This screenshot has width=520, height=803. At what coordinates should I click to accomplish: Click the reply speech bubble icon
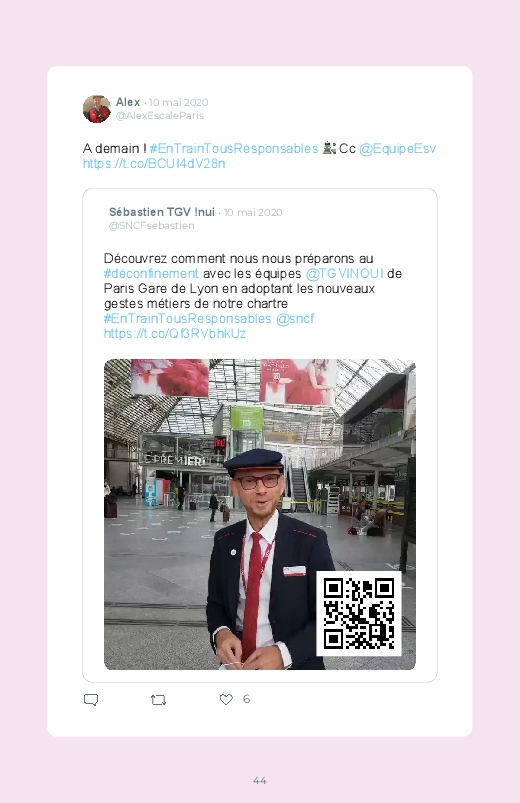[x=91, y=700]
